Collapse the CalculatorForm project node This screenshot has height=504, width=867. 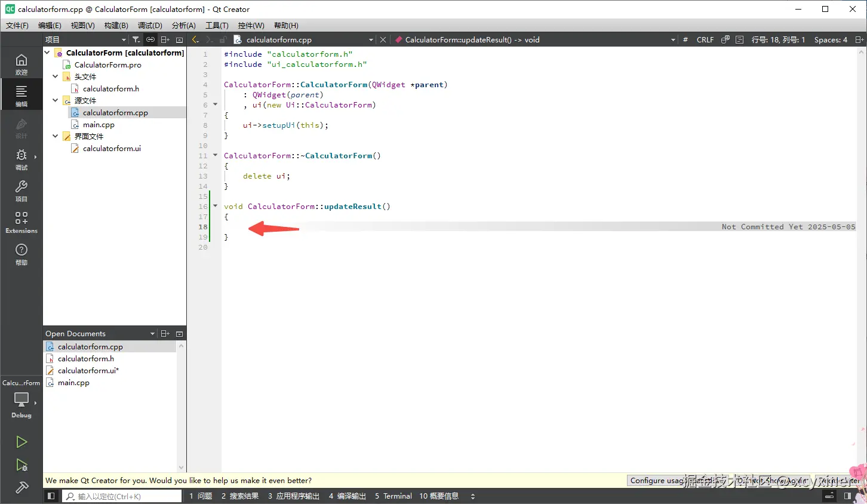(47, 53)
